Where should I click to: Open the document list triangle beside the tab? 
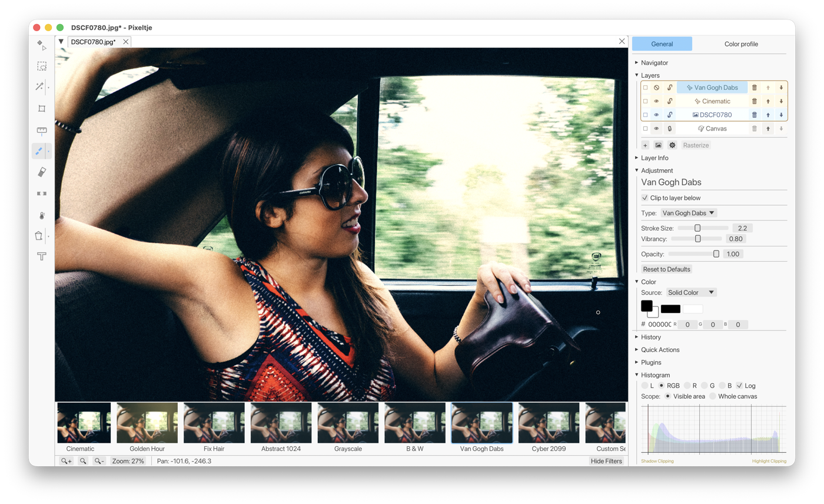click(61, 42)
